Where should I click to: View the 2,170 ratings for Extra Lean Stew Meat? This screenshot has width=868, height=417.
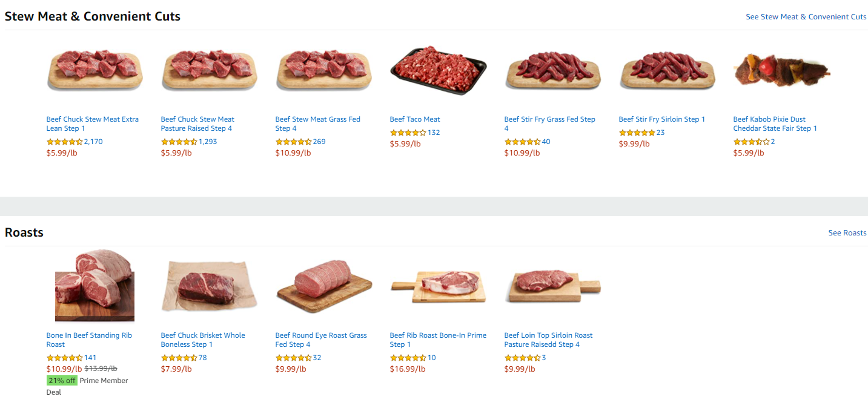pyautogui.click(x=93, y=142)
